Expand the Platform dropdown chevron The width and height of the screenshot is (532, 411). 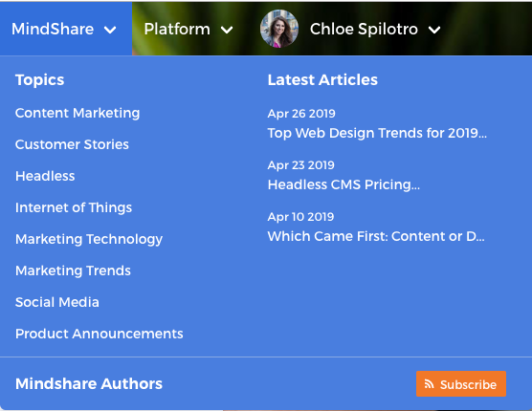pos(227,30)
